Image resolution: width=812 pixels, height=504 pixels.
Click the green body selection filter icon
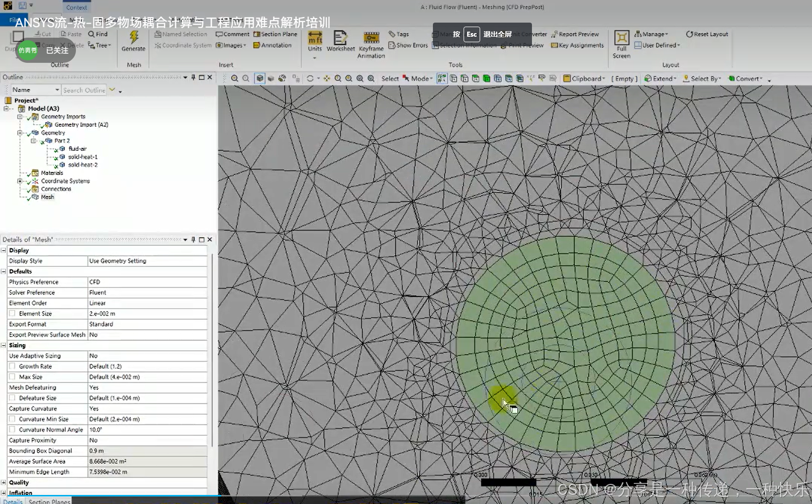[x=487, y=78]
